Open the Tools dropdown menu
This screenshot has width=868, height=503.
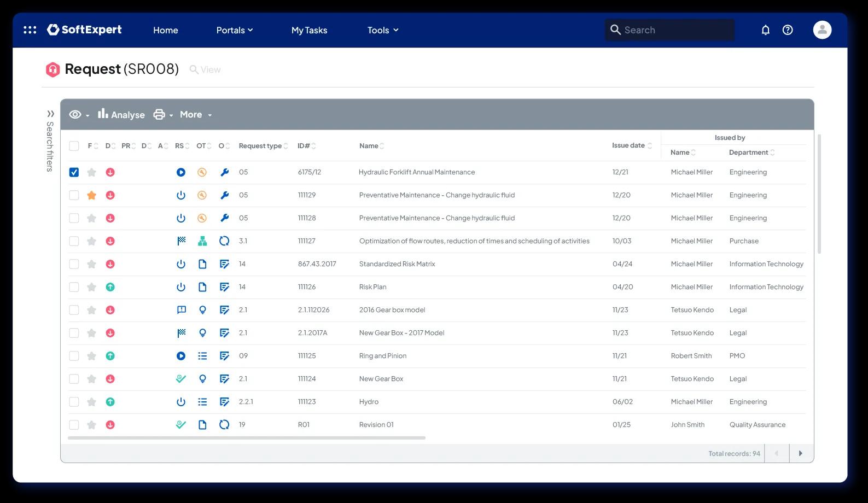[383, 30]
